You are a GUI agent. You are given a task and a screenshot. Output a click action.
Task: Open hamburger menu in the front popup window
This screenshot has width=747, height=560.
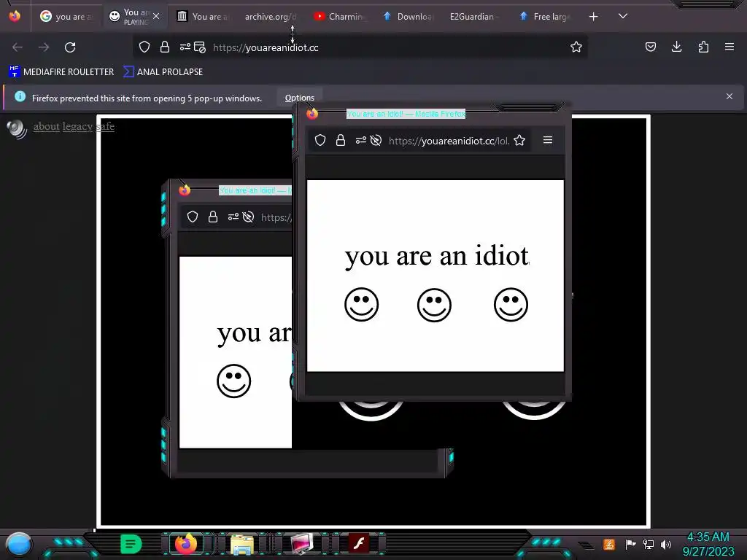click(x=548, y=140)
